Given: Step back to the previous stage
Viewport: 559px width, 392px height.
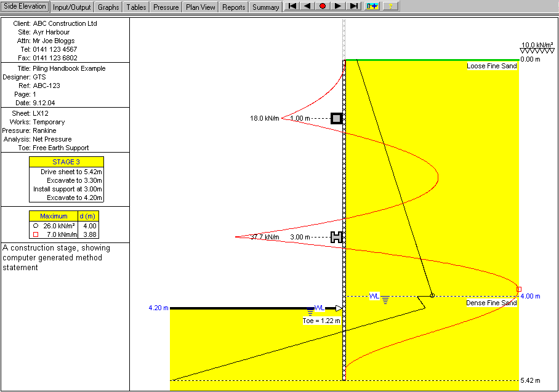Looking at the screenshot, I should (x=307, y=7).
